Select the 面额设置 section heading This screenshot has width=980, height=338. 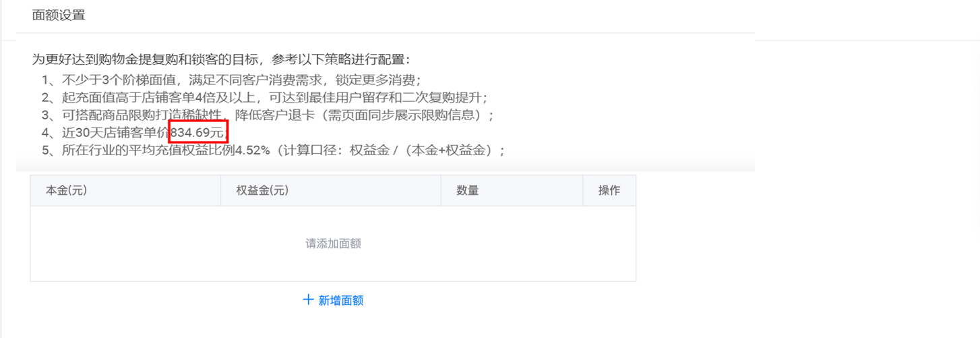point(59,15)
